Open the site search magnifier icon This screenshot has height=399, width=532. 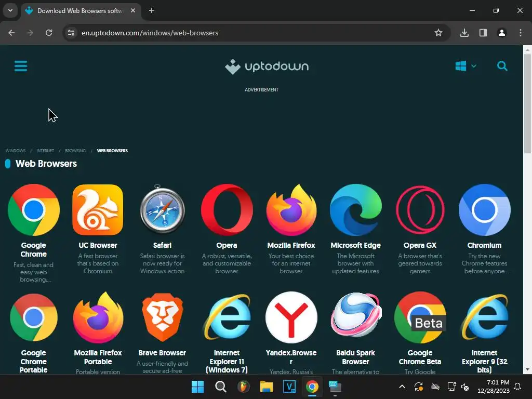click(x=502, y=66)
